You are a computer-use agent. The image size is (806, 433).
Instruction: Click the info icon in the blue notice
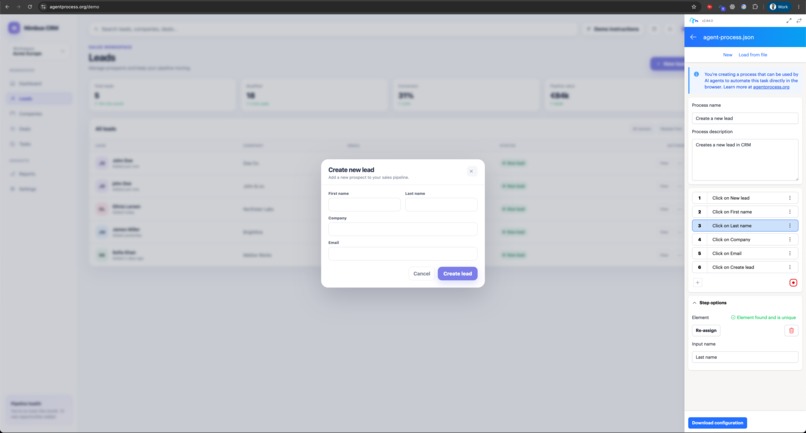(697, 74)
